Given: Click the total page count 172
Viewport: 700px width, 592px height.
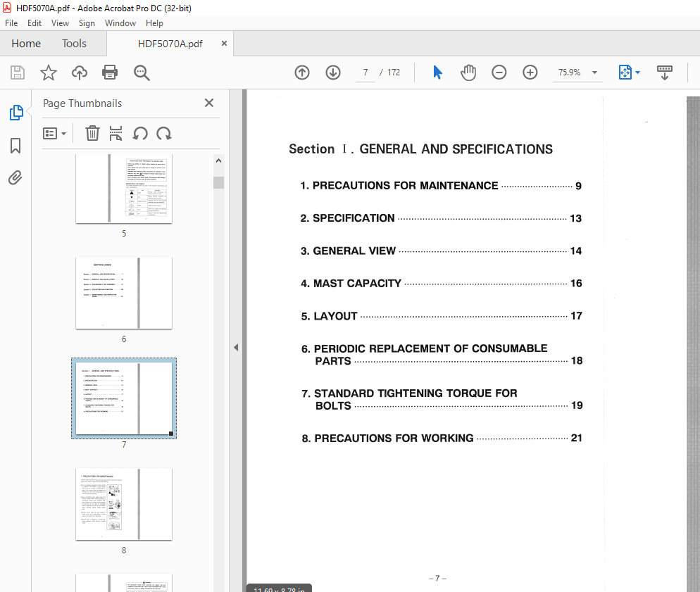Looking at the screenshot, I should [x=394, y=73].
